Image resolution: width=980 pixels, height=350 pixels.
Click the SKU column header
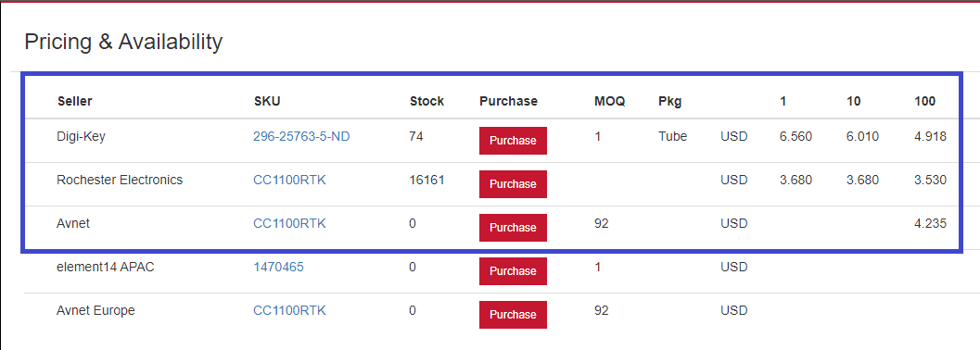click(x=267, y=101)
